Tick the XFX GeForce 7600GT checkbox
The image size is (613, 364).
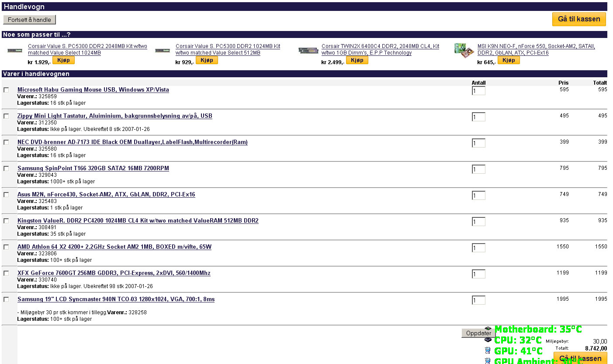6,273
